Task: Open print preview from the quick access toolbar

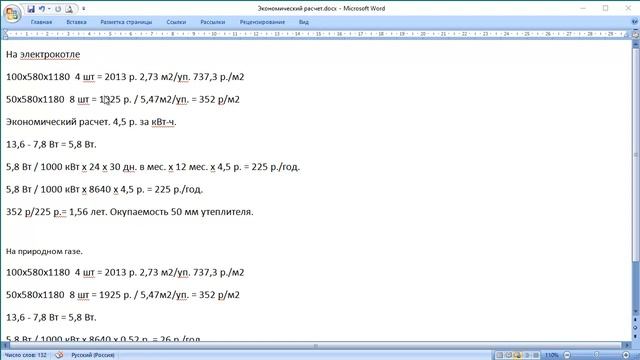Action: pos(69,9)
